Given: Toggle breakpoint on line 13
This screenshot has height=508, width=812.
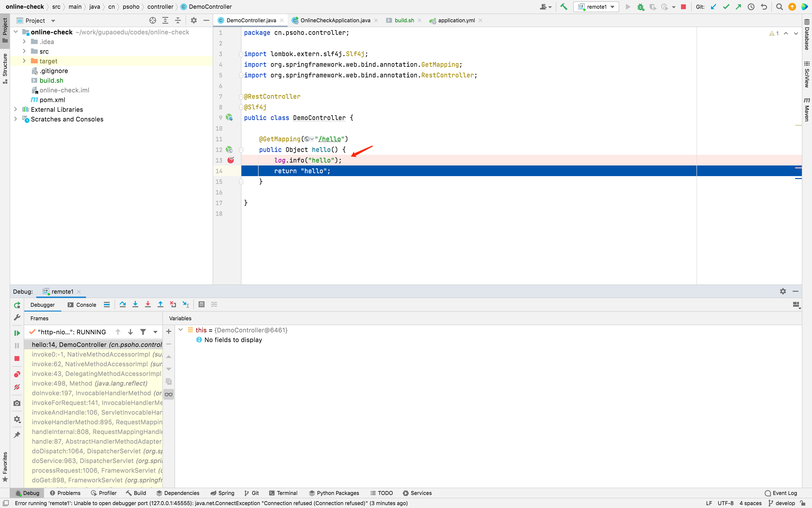Looking at the screenshot, I should point(231,160).
